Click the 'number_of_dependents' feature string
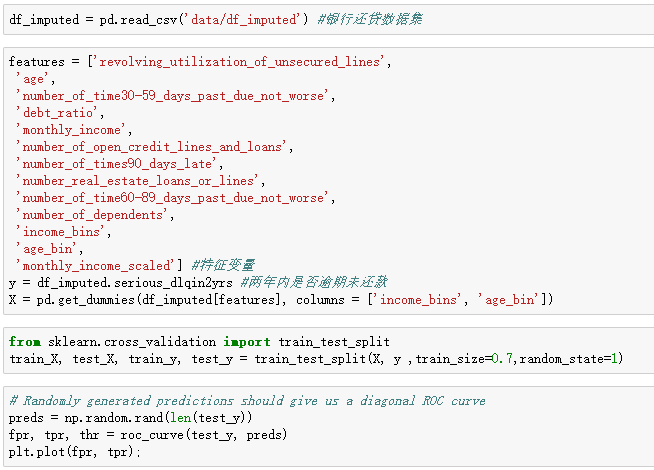 (93, 215)
